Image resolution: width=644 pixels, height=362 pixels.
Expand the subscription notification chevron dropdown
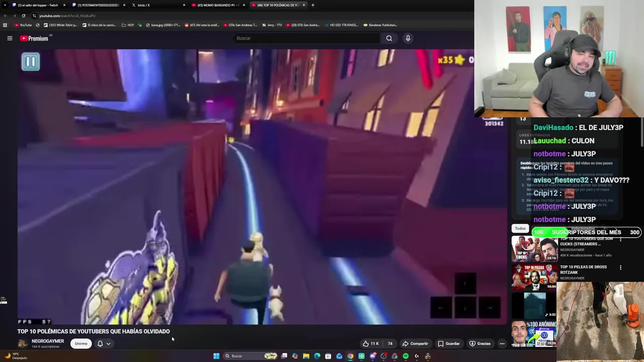click(108, 344)
